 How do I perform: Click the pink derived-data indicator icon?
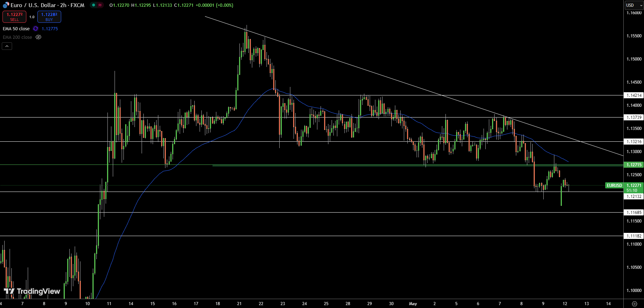(x=100, y=5)
